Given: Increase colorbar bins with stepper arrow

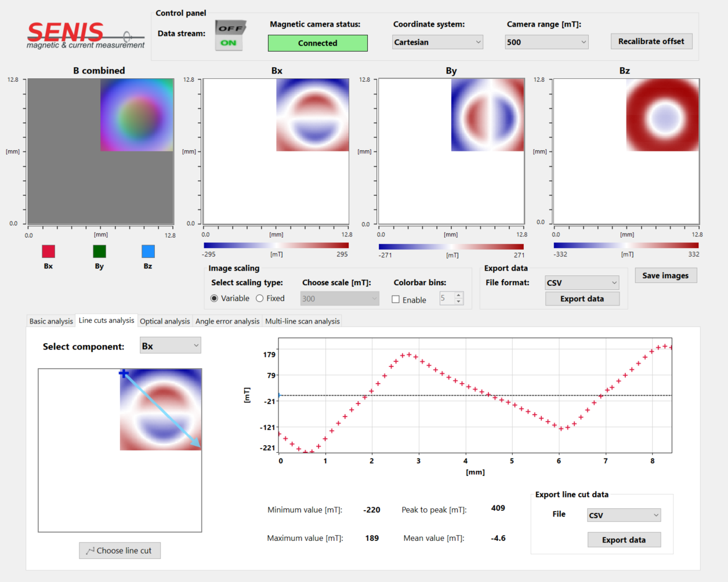Looking at the screenshot, I should 459,296.
